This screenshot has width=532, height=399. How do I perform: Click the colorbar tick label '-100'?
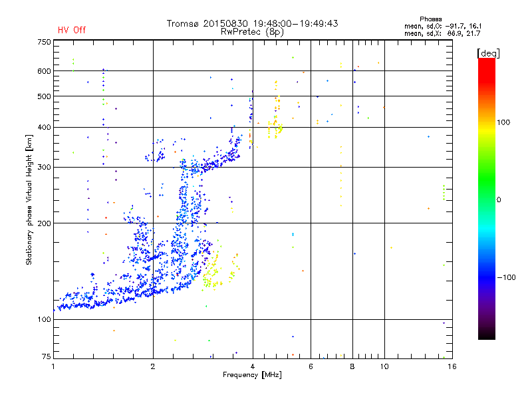[506, 277]
